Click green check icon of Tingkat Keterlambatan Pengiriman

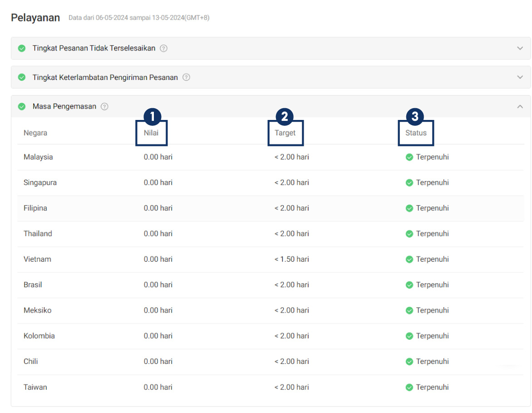point(22,77)
